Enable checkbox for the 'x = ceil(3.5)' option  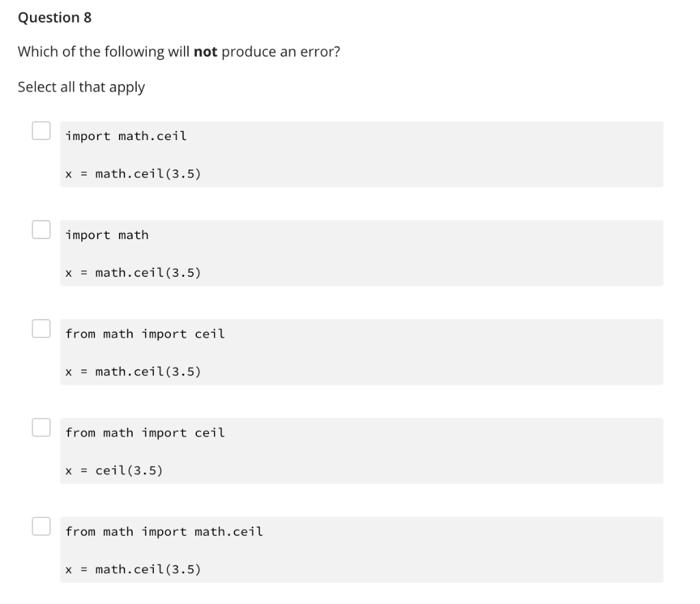pyautogui.click(x=41, y=427)
